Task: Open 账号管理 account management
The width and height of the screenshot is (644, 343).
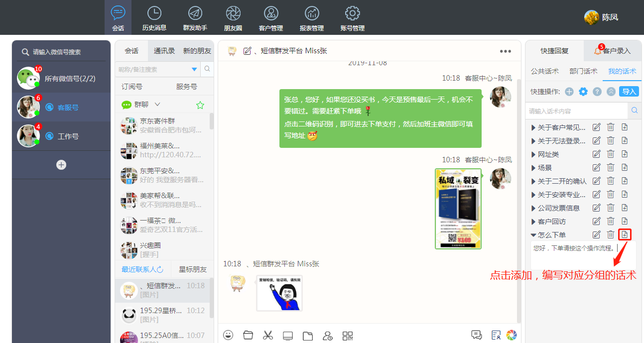Action: 353,18
